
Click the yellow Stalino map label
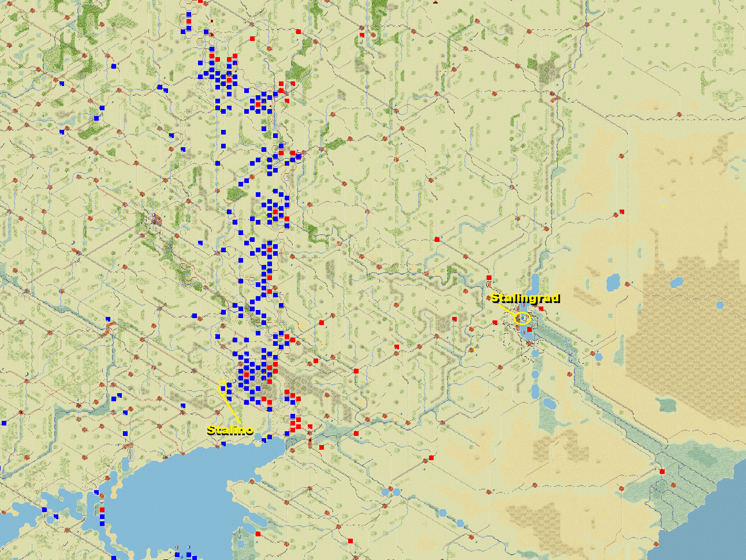pyautogui.click(x=230, y=430)
